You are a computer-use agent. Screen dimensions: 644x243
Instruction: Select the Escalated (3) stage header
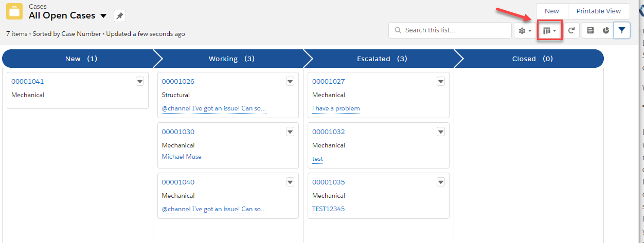point(382,59)
